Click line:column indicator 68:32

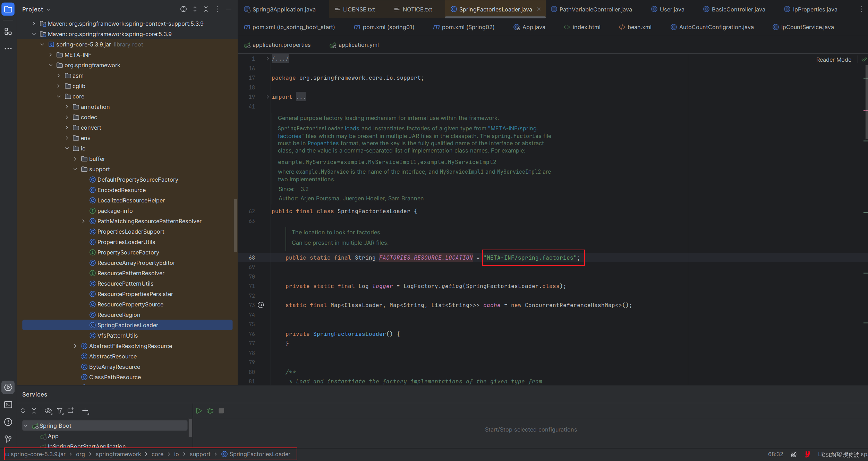[775, 454]
